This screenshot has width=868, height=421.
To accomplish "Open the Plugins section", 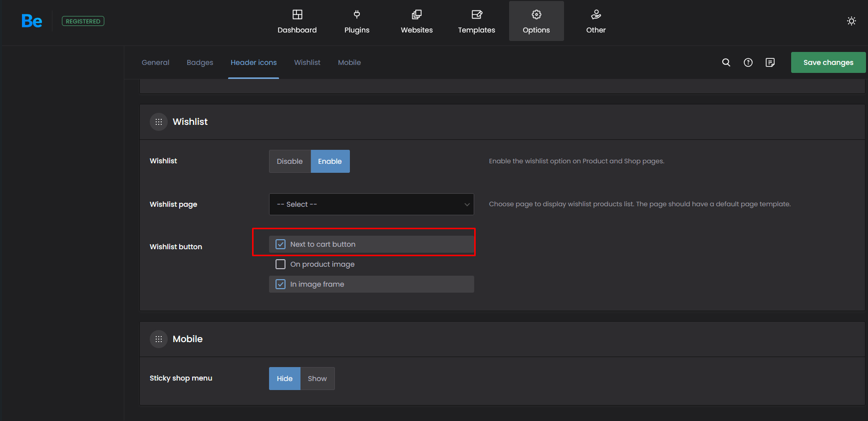I will point(357,21).
